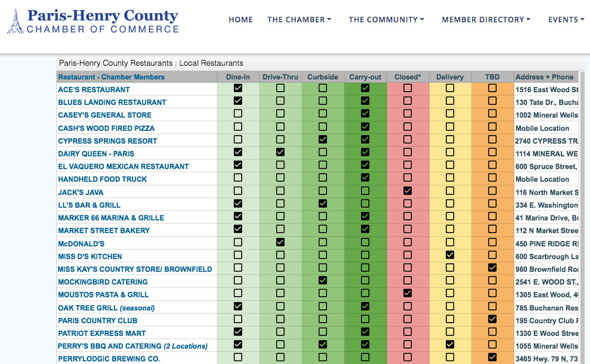This screenshot has height=364, width=590.
Task: Click the Delivery column header
Action: [x=450, y=77]
